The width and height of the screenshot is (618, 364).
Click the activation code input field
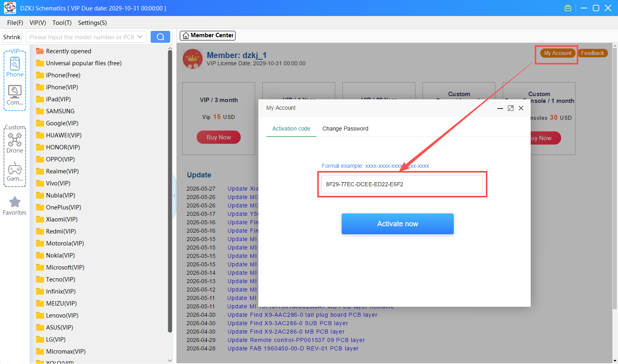[402, 184]
